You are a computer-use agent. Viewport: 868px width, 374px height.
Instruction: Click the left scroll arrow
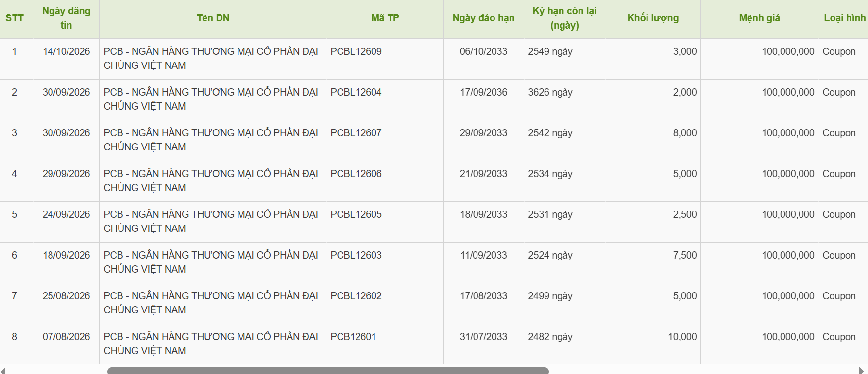(3, 371)
